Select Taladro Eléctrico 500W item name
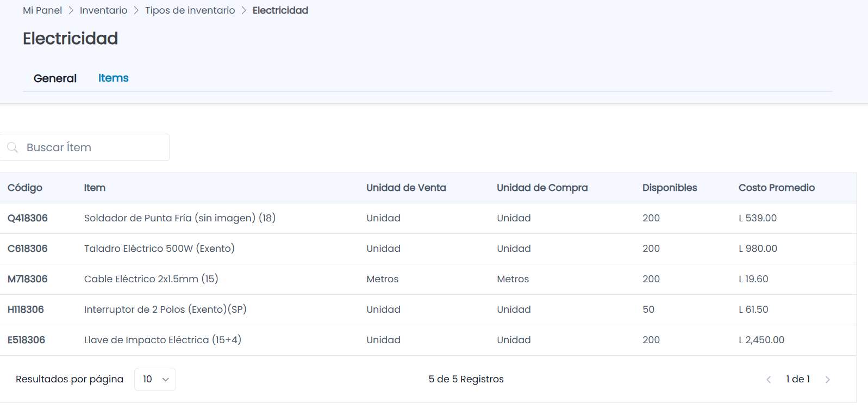Image resolution: width=868 pixels, height=415 pixels. pyautogui.click(x=159, y=249)
